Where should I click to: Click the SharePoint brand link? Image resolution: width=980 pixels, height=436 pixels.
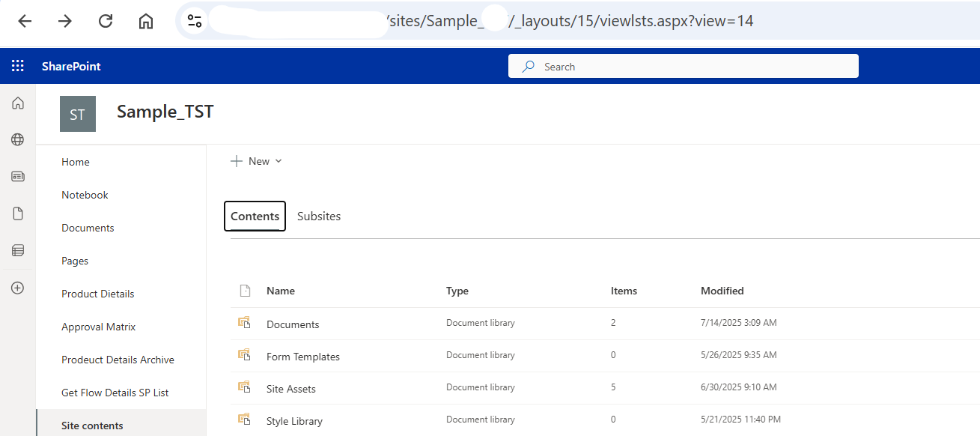[71, 66]
